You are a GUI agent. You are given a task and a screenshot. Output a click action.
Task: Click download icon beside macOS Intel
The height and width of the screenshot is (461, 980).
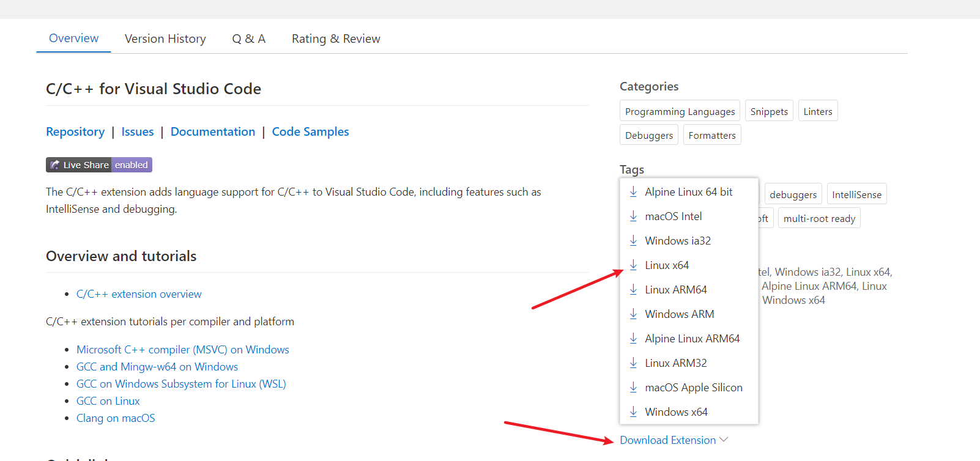click(633, 216)
